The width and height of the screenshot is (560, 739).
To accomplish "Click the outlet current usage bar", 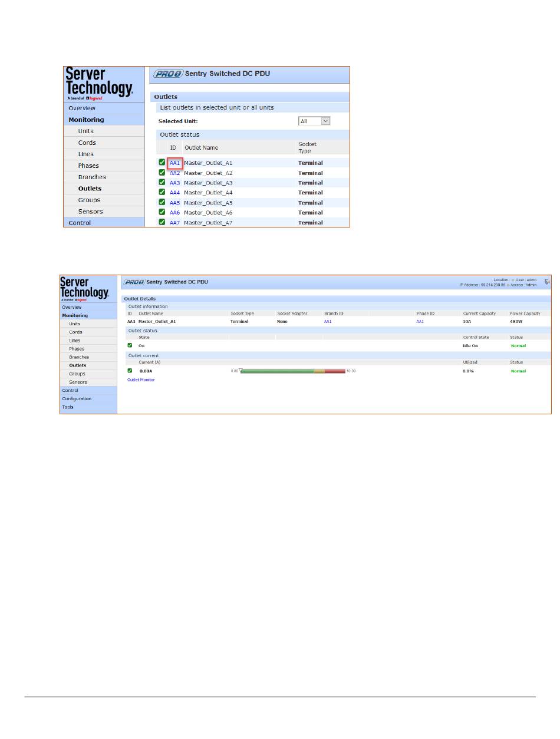I will 293,371.
